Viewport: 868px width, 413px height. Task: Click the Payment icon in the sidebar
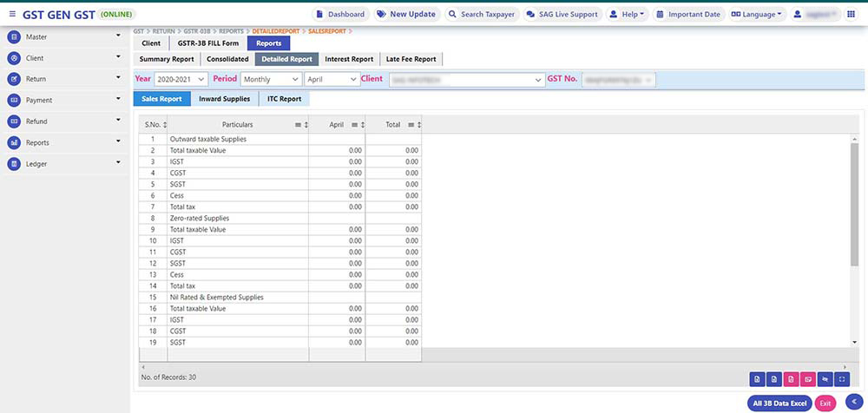(x=14, y=100)
